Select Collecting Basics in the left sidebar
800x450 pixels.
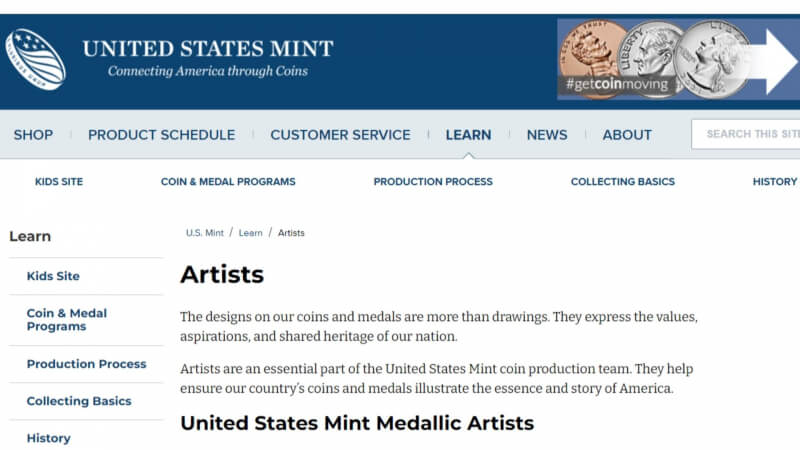point(79,401)
